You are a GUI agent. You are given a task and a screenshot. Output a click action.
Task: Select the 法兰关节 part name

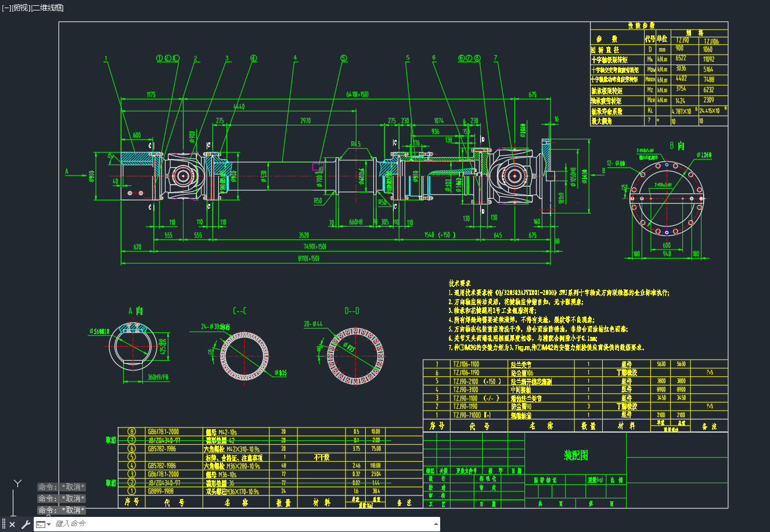[x=521, y=364]
